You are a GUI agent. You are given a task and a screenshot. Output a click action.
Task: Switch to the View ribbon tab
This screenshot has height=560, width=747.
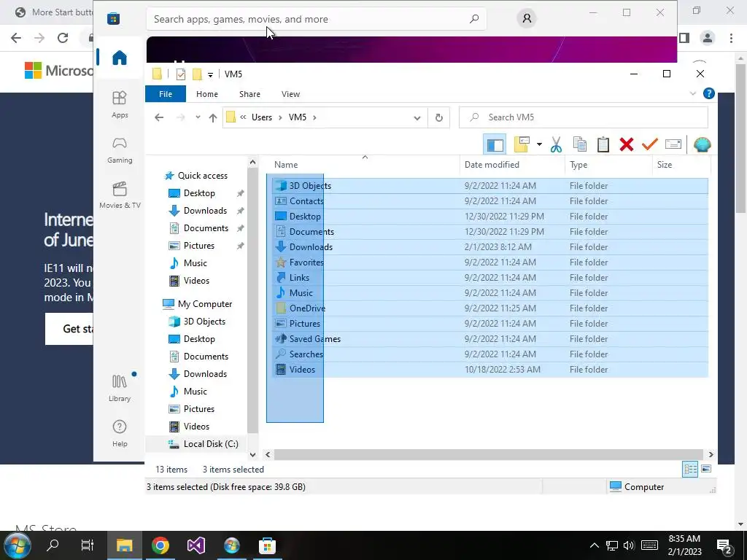click(290, 94)
